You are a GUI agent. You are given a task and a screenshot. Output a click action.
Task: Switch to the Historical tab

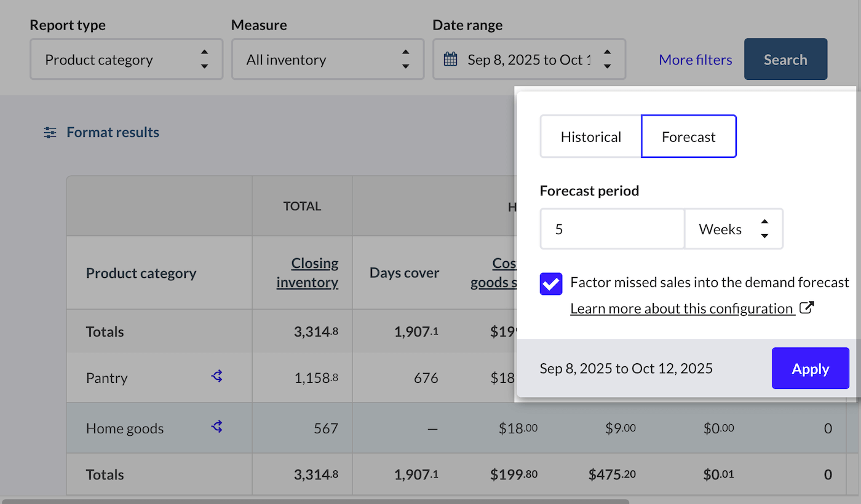coord(590,136)
